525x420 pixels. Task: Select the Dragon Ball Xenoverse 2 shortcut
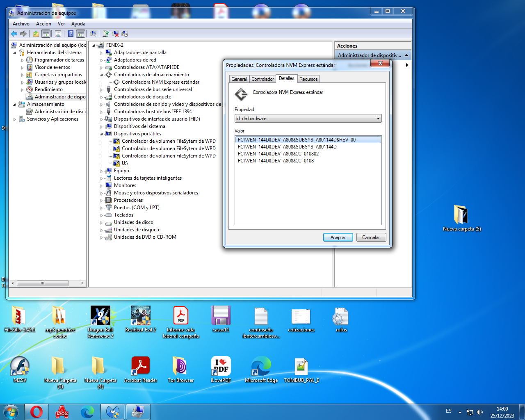100,322
